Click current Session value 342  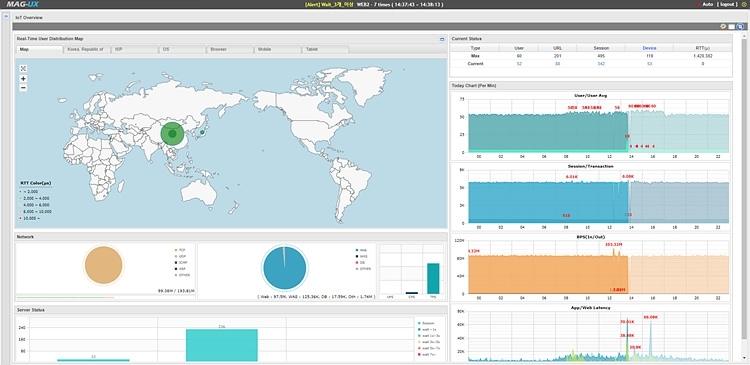point(601,64)
